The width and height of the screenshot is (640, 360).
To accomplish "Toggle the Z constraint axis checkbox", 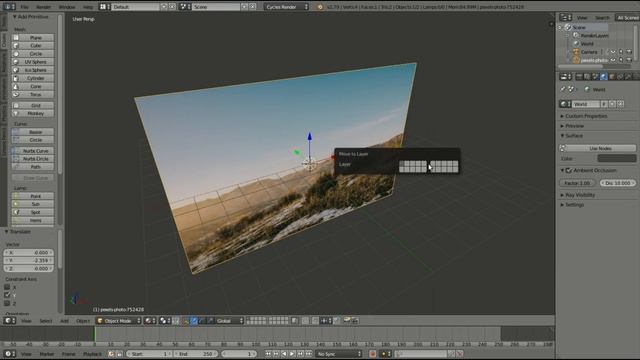I will (7, 303).
